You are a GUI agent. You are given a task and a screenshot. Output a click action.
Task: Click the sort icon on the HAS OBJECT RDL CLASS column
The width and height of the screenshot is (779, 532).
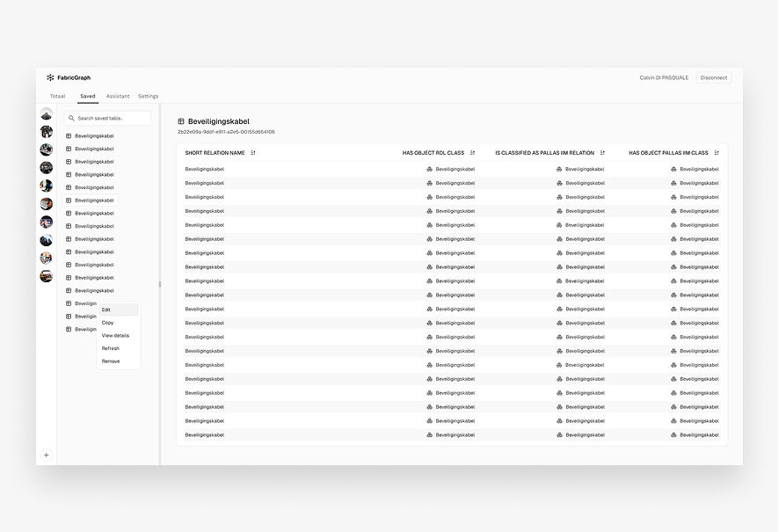coord(471,152)
